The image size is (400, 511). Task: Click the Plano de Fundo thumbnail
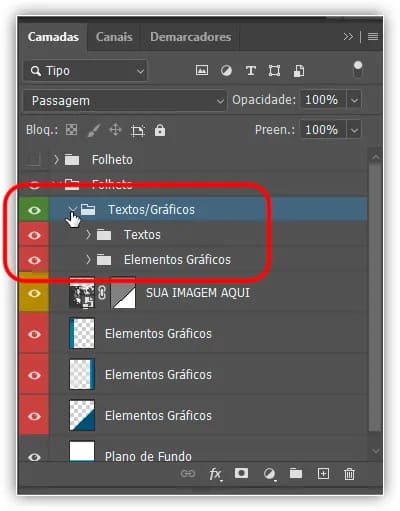[x=82, y=451]
